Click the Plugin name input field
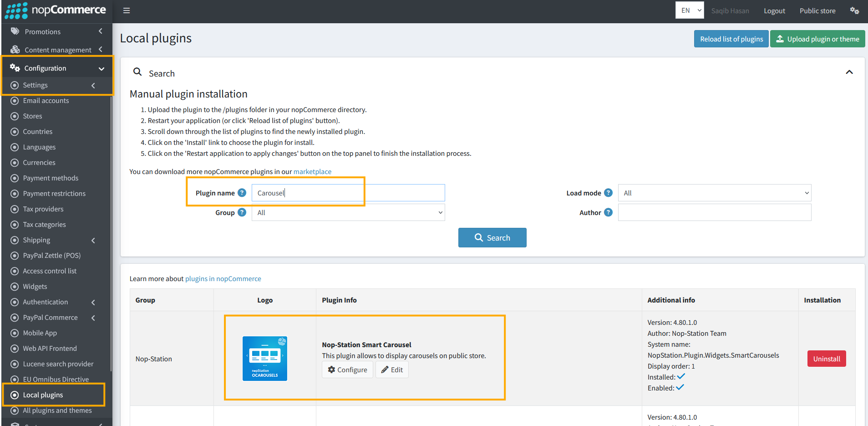The width and height of the screenshot is (868, 426). (x=348, y=193)
